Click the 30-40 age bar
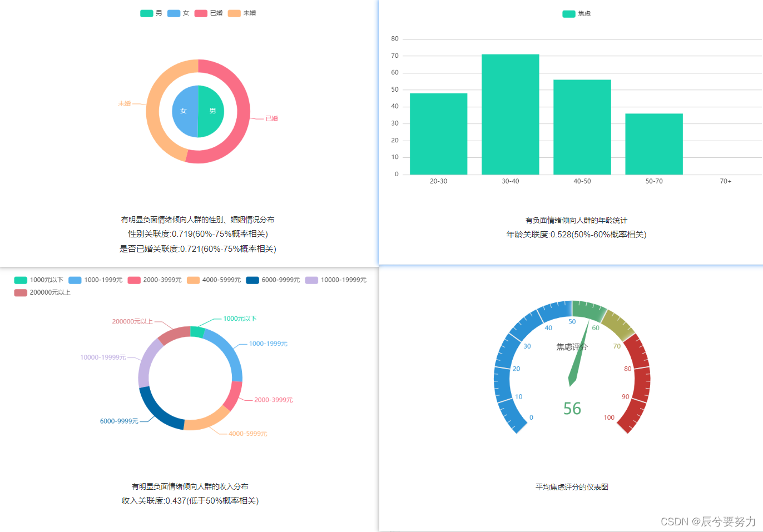 click(510, 115)
